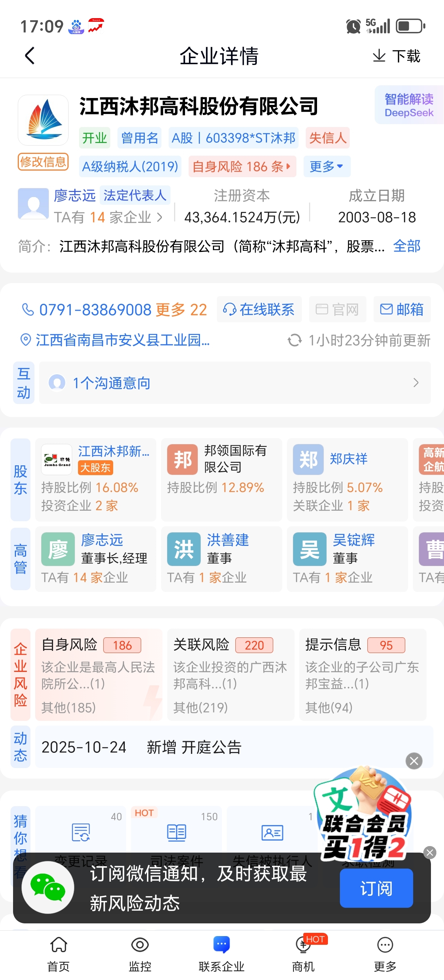Tap the 下载 download button
This screenshot has height=980, width=444.
point(396,56)
